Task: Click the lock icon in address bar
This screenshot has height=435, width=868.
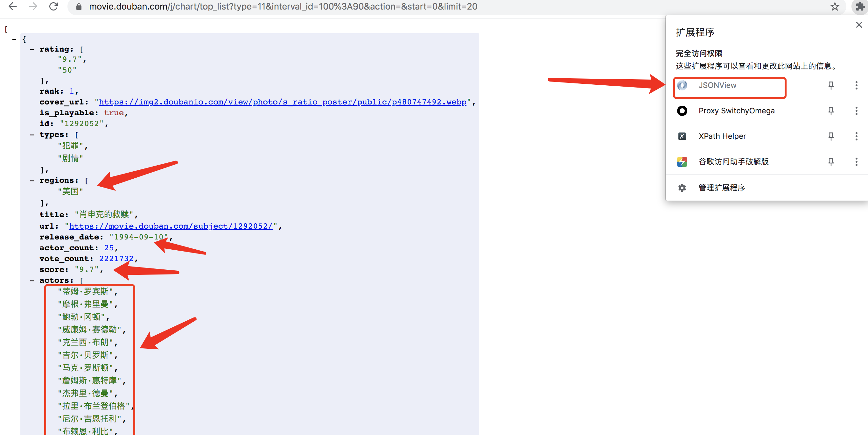Action: click(x=79, y=6)
